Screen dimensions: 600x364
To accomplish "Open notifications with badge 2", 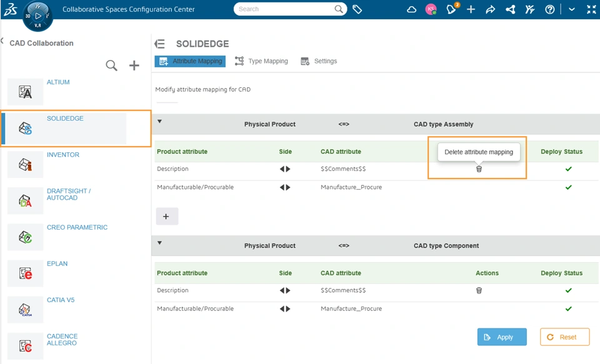I will coord(452,9).
